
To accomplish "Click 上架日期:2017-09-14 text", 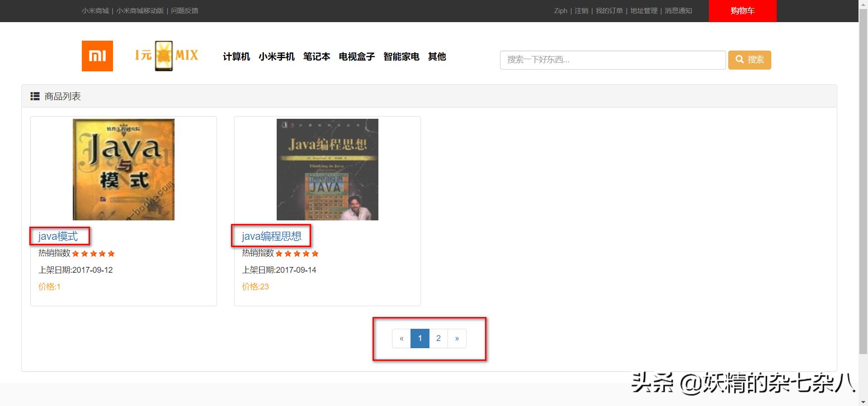I will pyautogui.click(x=279, y=270).
